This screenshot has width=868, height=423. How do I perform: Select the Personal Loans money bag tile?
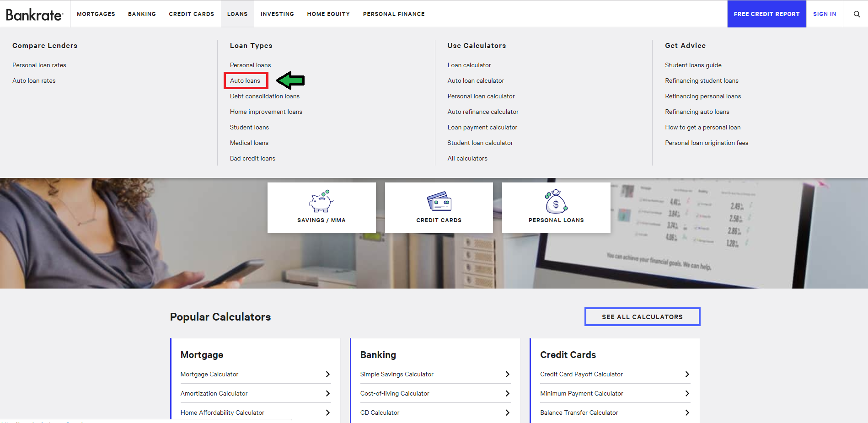(556, 208)
